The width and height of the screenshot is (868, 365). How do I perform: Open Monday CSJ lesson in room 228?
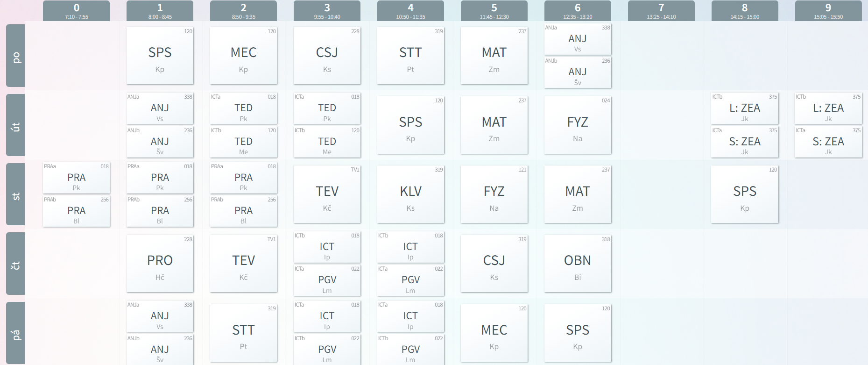pos(327,56)
